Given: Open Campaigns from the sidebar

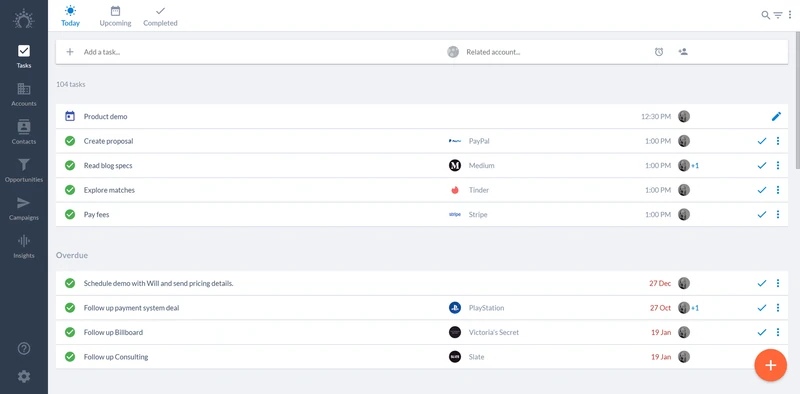Looking at the screenshot, I should [23, 208].
